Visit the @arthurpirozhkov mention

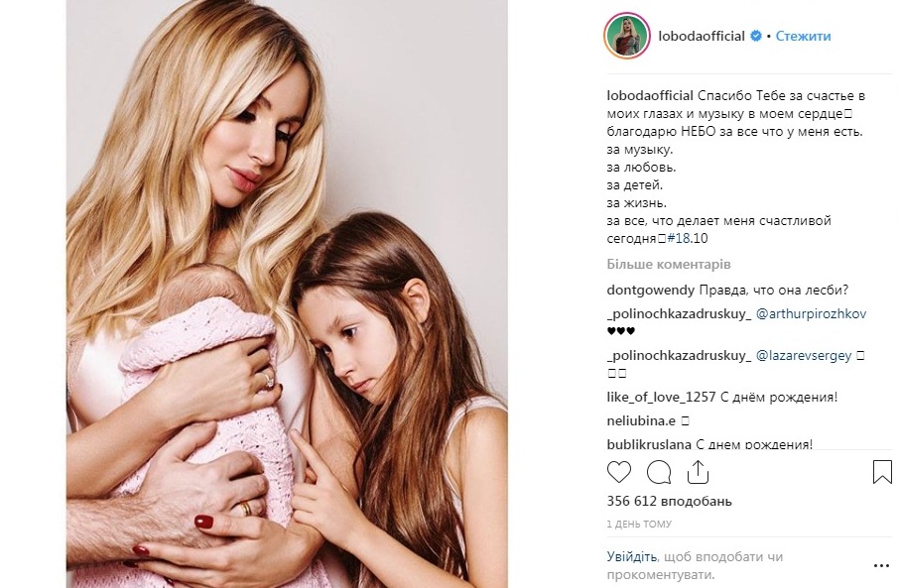click(812, 314)
